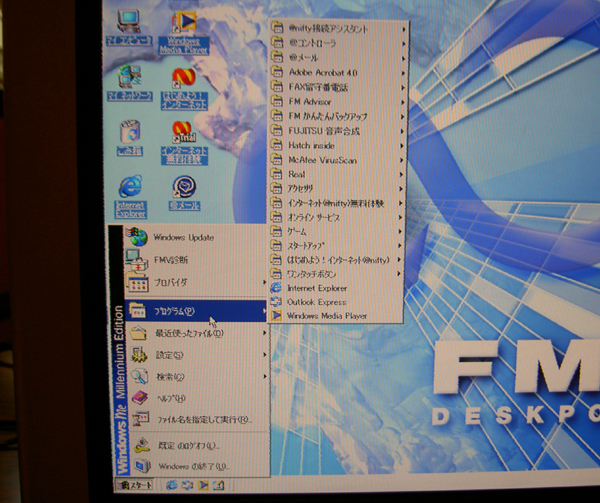Launch Media Player from taskbar quick launch

point(203,485)
